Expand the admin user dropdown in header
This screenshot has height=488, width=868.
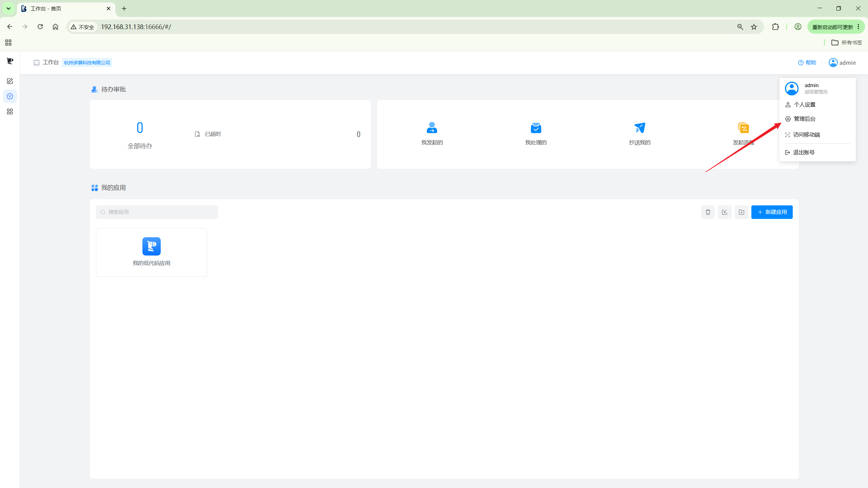point(842,63)
